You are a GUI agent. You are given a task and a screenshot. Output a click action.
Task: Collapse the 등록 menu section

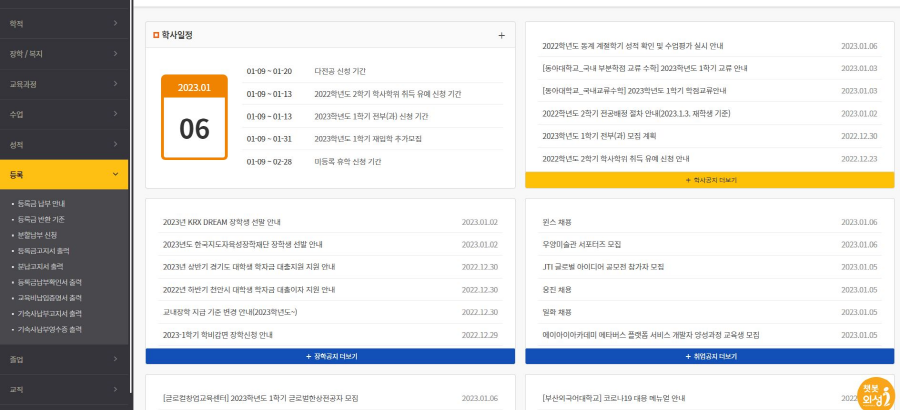click(x=64, y=175)
